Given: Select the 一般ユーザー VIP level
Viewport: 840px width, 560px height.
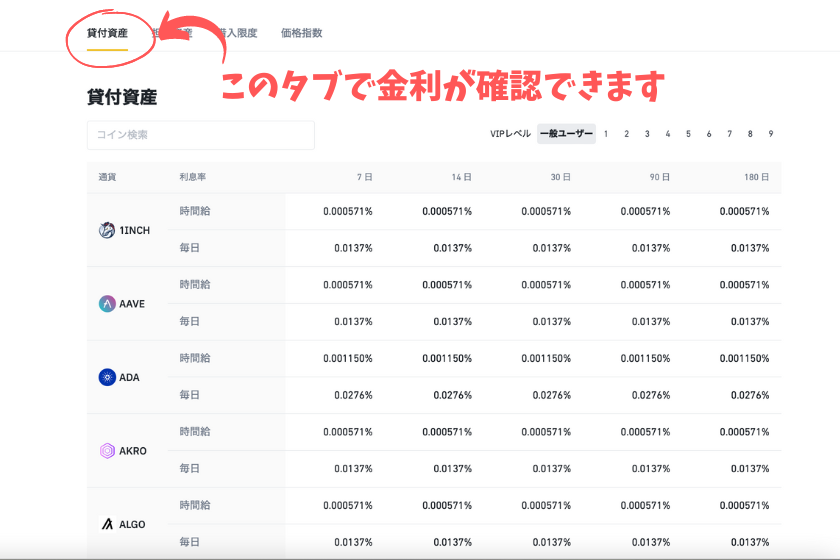Looking at the screenshot, I should pyautogui.click(x=566, y=133).
